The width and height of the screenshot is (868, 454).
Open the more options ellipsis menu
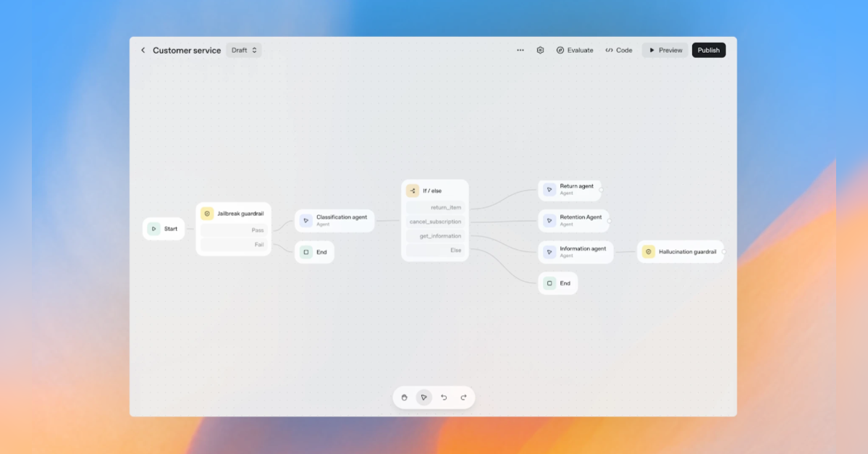point(520,50)
